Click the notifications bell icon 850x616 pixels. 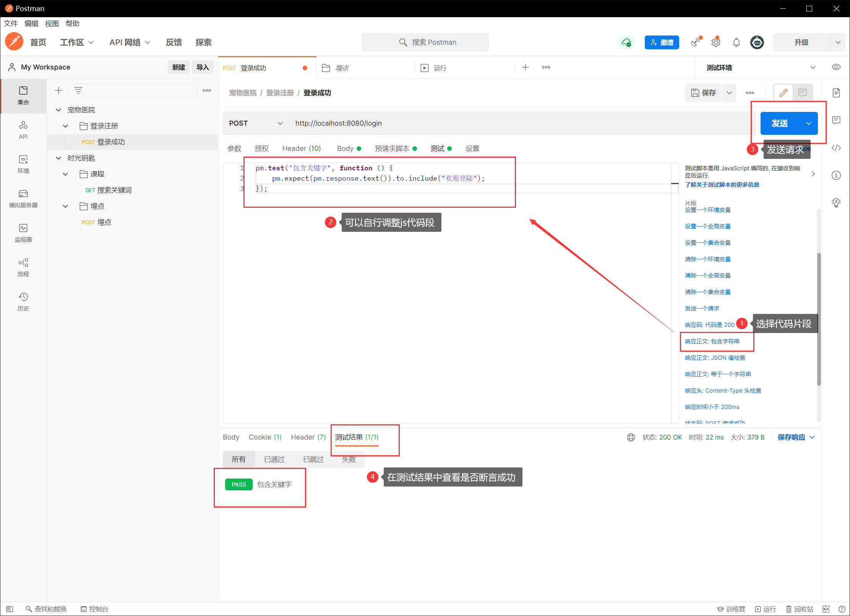[x=736, y=42]
